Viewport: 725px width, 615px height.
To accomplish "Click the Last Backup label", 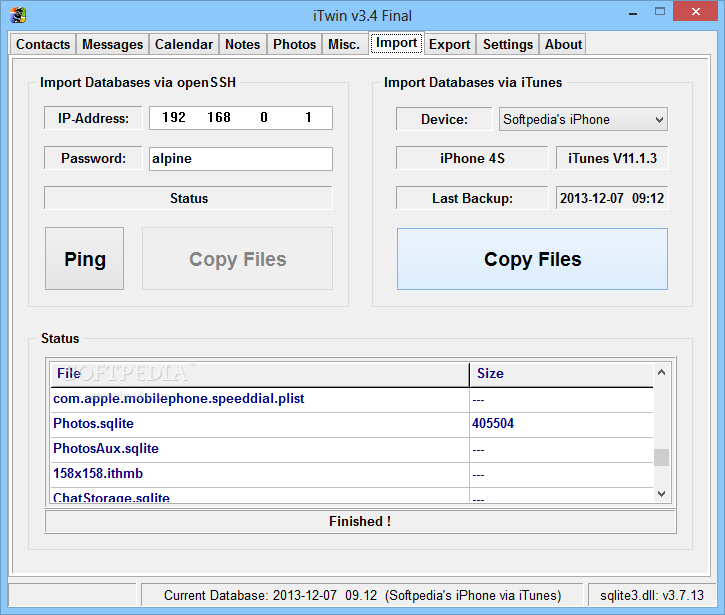I will (472, 198).
